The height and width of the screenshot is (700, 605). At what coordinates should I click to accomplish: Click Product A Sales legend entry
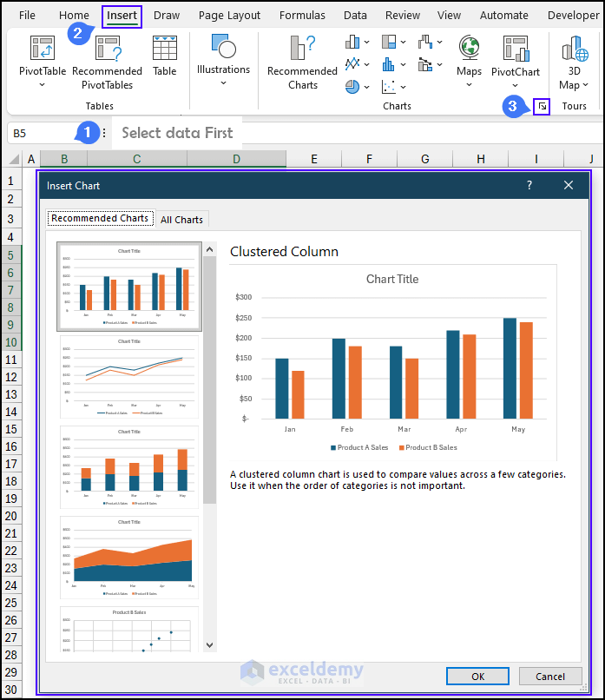point(359,447)
